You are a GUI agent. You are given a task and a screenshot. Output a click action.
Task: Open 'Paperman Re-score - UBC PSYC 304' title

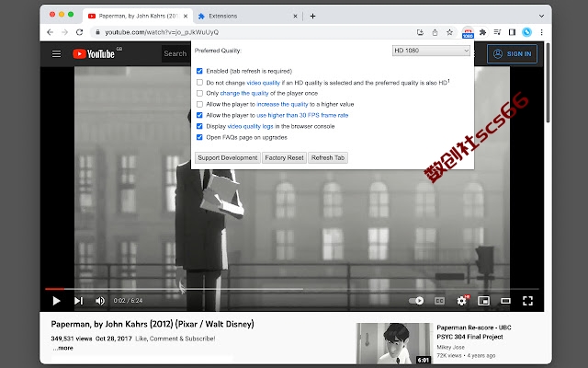[x=474, y=332]
